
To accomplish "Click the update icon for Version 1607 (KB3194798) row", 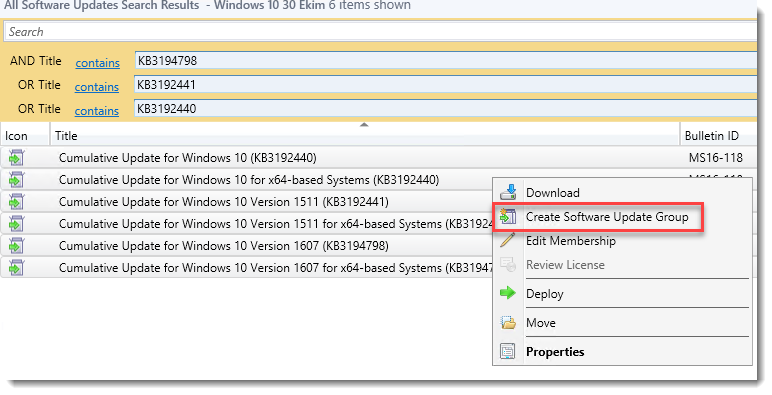I will coord(16,246).
